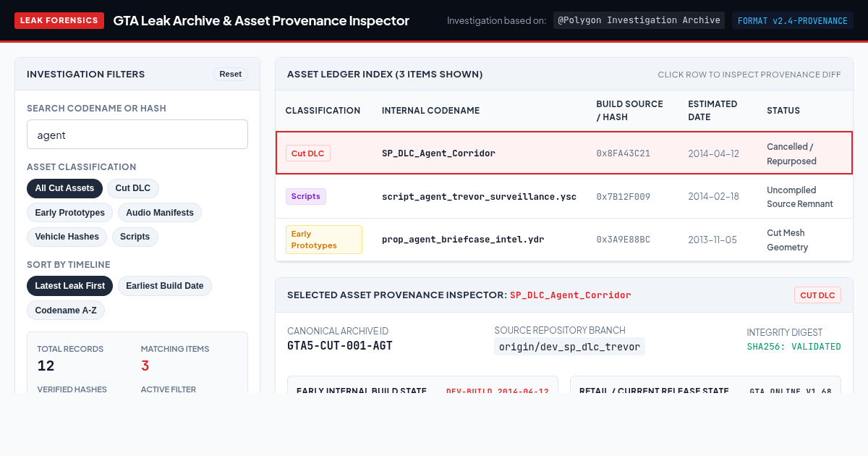Click the Internal Codename column header
This screenshot has width=868, height=456.
click(430, 111)
